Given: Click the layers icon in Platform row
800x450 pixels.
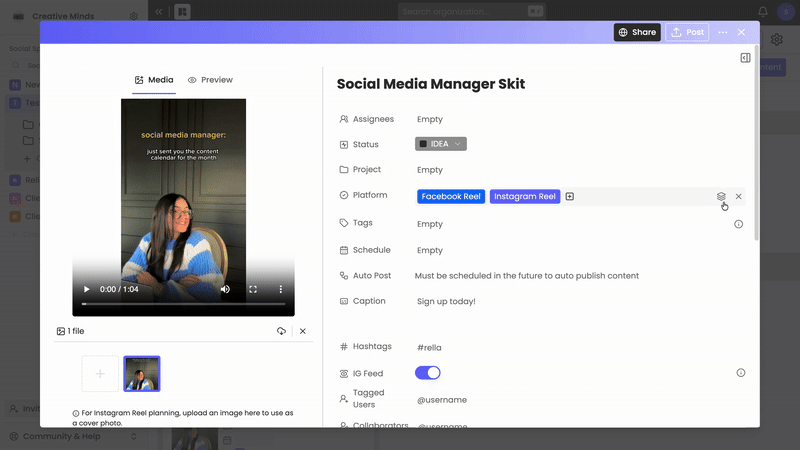Looking at the screenshot, I should (x=721, y=196).
